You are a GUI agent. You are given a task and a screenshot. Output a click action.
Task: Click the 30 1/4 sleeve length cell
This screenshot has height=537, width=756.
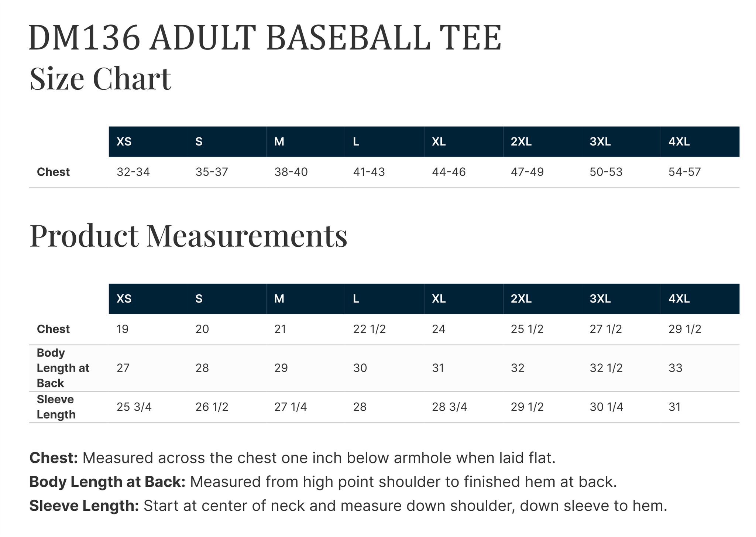(606, 407)
